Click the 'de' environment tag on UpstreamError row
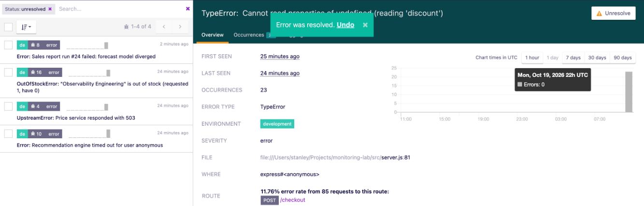This screenshot has height=206, width=644. pyautogui.click(x=22, y=106)
